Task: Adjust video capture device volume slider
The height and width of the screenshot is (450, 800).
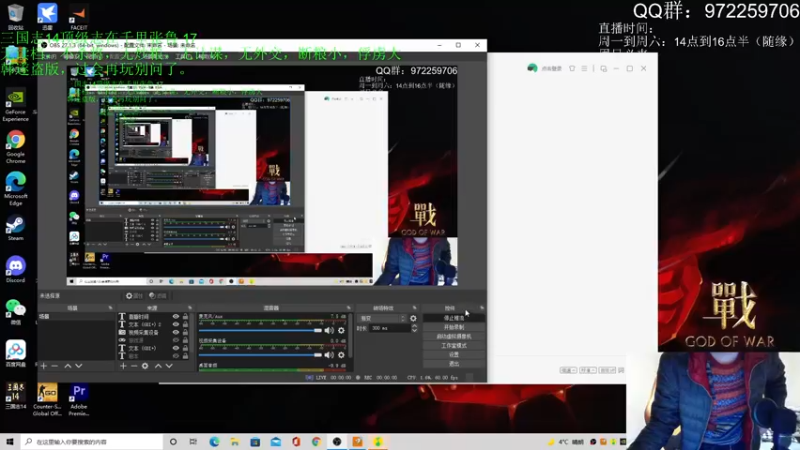Action: [260, 355]
